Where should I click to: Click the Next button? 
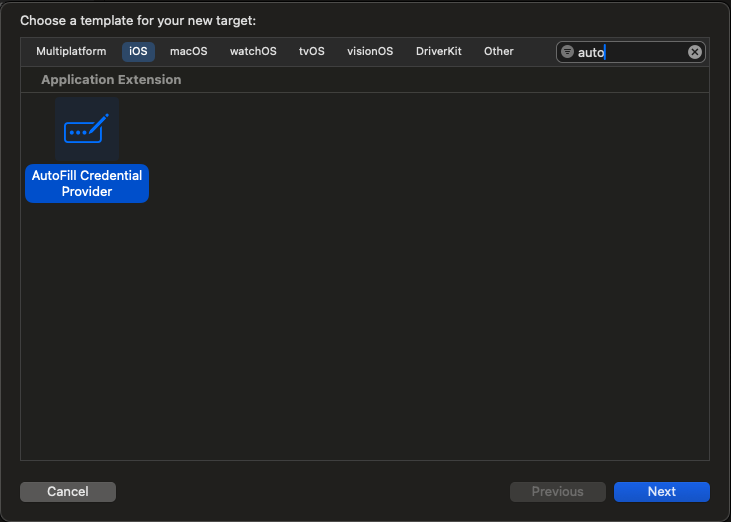662,492
